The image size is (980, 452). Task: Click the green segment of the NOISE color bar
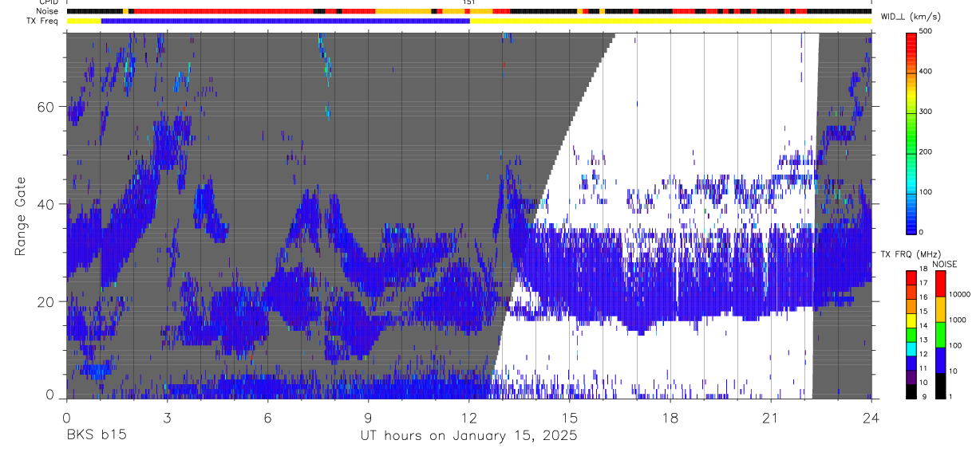coord(941,335)
